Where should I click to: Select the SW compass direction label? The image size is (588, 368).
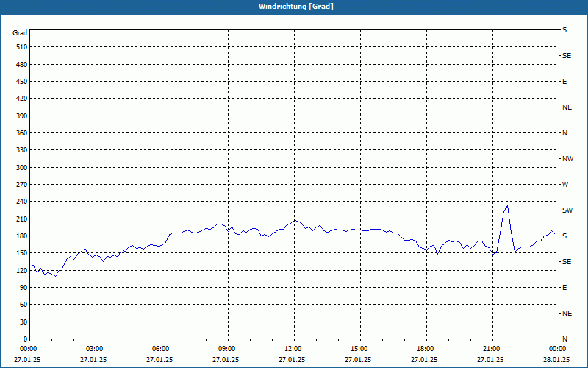pos(567,210)
